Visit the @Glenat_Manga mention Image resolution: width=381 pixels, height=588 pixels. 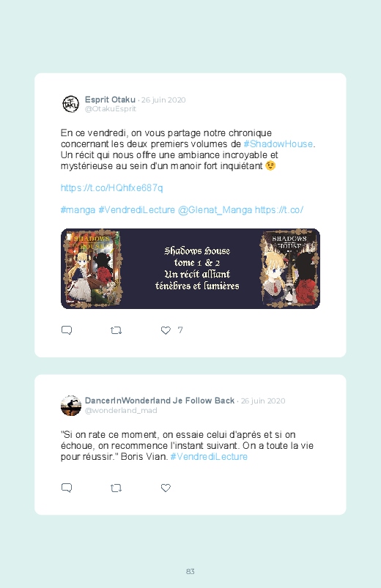pos(215,210)
